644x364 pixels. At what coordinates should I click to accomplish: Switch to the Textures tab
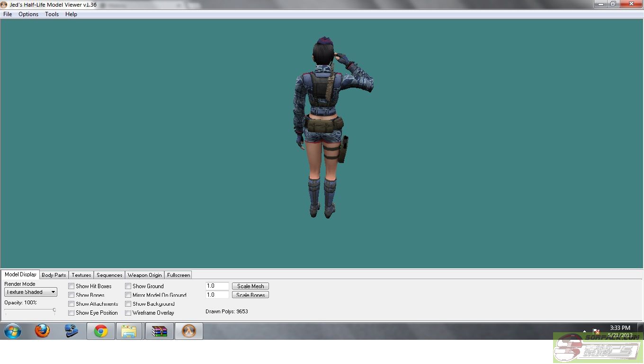coord(81,275)
